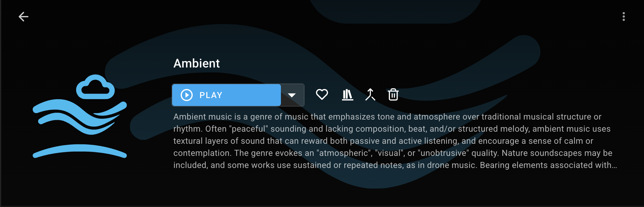Favorite the Ambient genre with the heart
This screenshot has width=644, height=207.
point(322,94)
